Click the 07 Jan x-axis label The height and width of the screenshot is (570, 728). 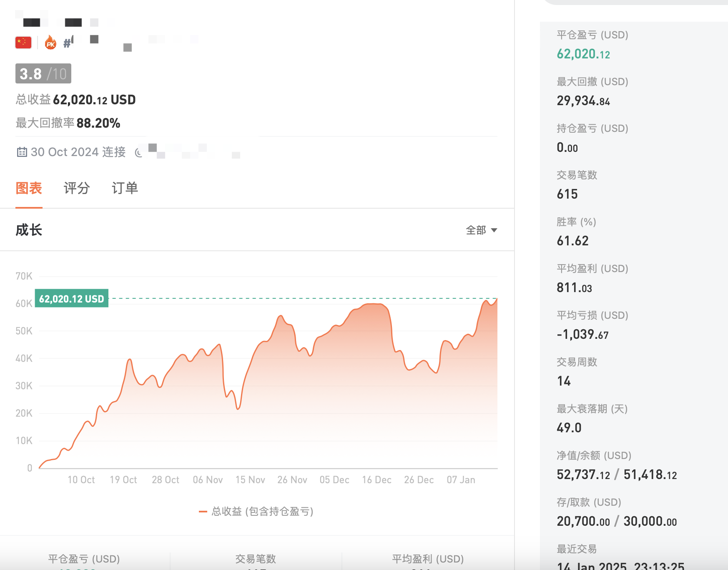coord(461,480)
